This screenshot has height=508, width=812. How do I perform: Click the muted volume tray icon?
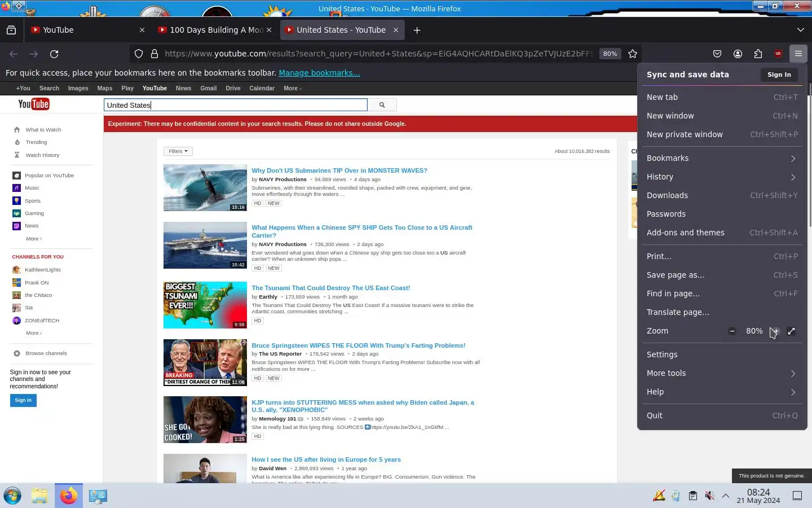tap(709, 496)
